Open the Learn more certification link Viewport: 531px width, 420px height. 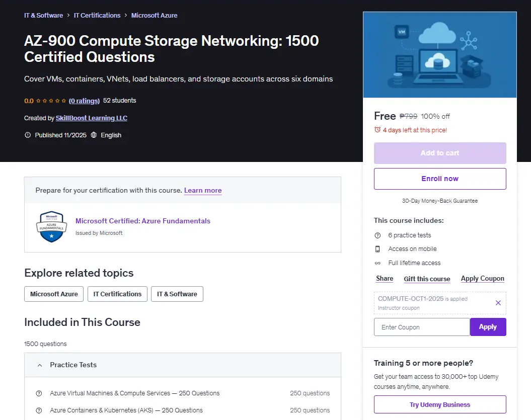click(203, 190)
